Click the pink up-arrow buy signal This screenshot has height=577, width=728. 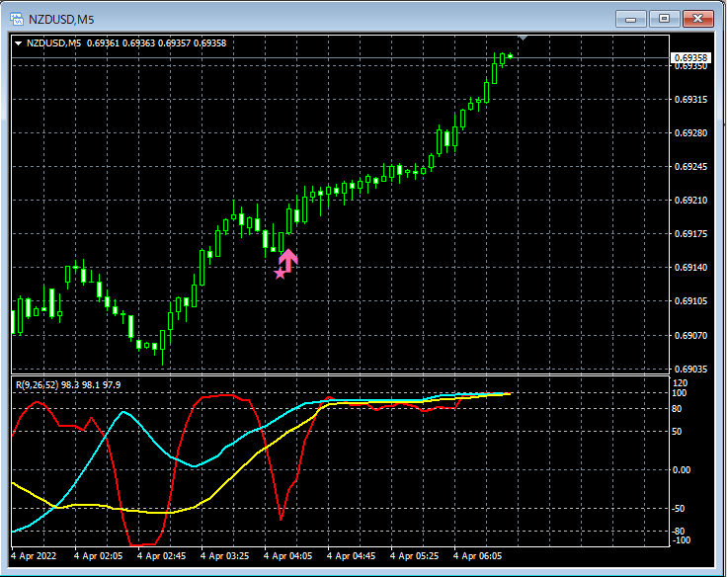(288, 261)
